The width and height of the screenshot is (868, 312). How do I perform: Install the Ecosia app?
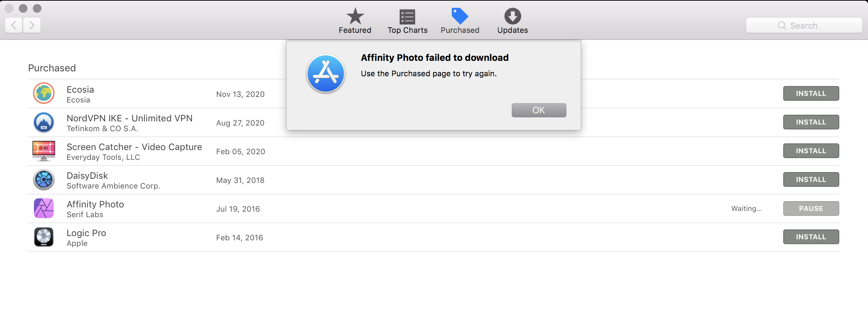click(x=811, y=93)
